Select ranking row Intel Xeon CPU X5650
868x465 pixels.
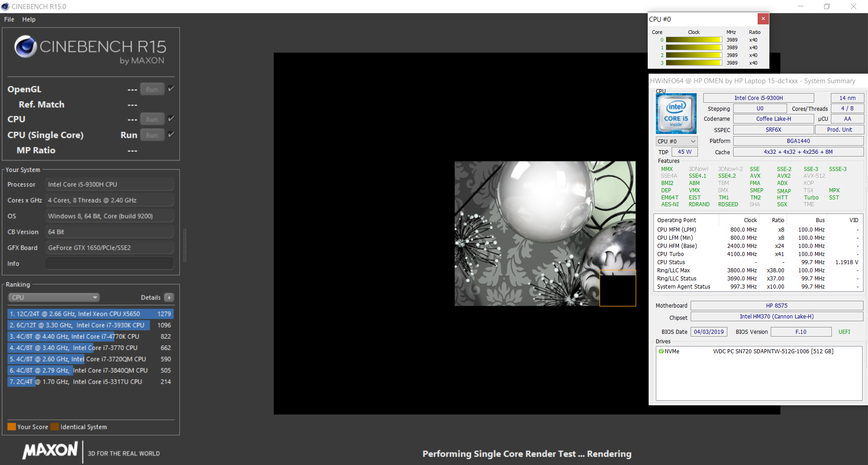click(x=90, y=314)
